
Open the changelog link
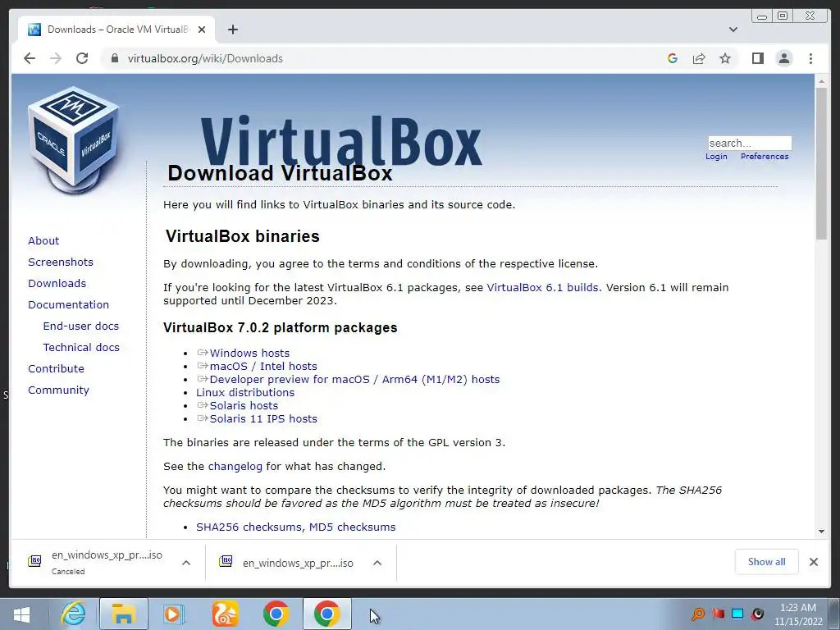click(235, 467)
